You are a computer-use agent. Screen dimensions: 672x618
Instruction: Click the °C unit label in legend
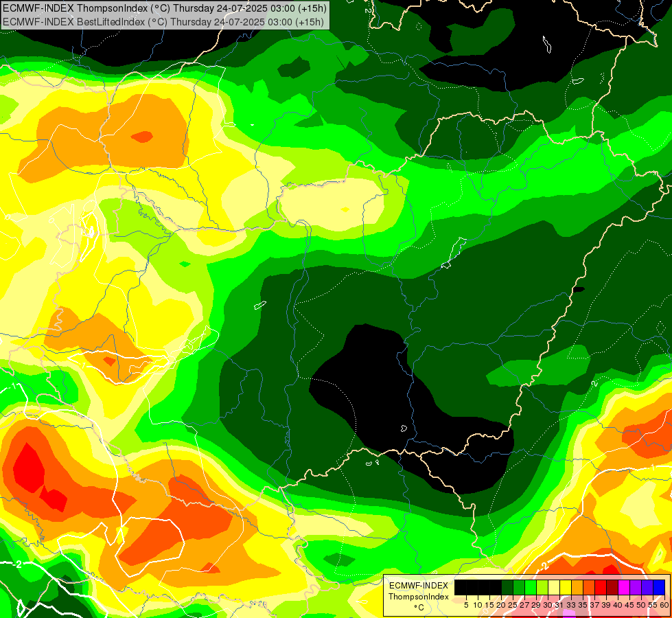pos(419,608)
